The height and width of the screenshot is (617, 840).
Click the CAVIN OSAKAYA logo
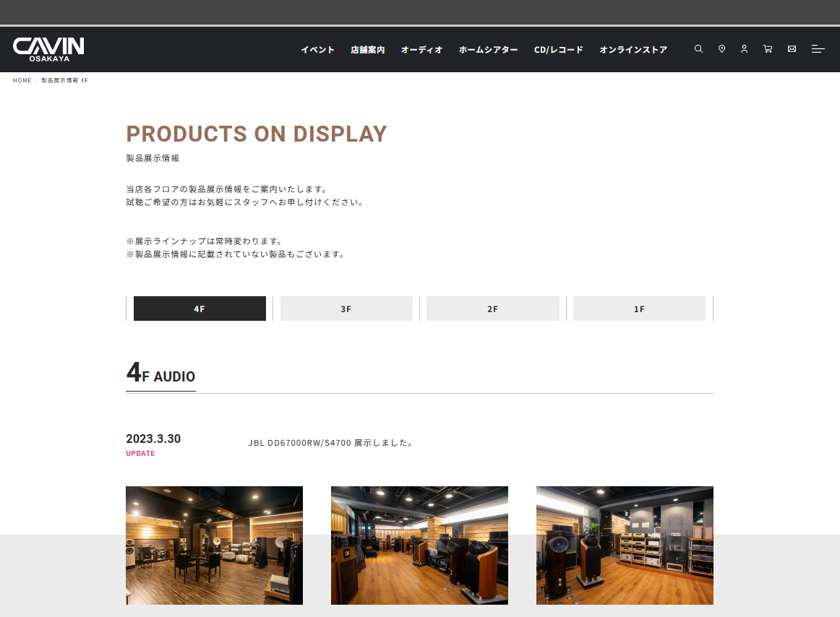[48, 49]
